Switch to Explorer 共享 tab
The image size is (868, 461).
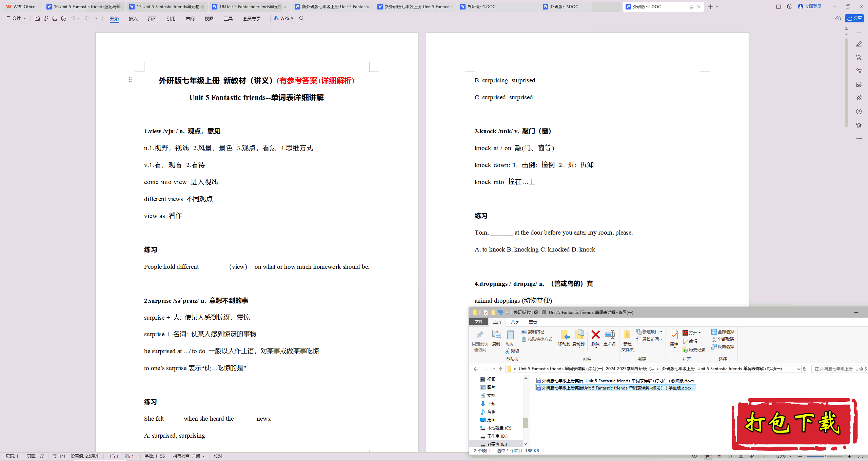click(515, 322)
